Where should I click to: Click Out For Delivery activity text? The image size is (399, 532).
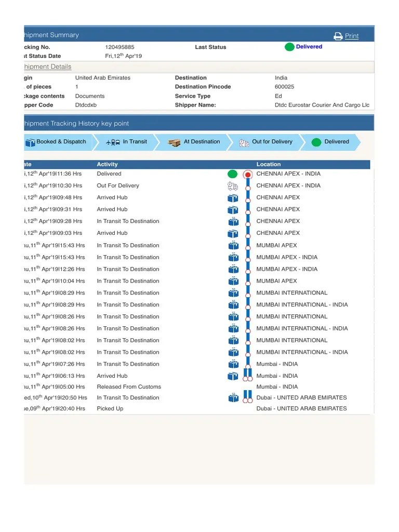point(118,185)
